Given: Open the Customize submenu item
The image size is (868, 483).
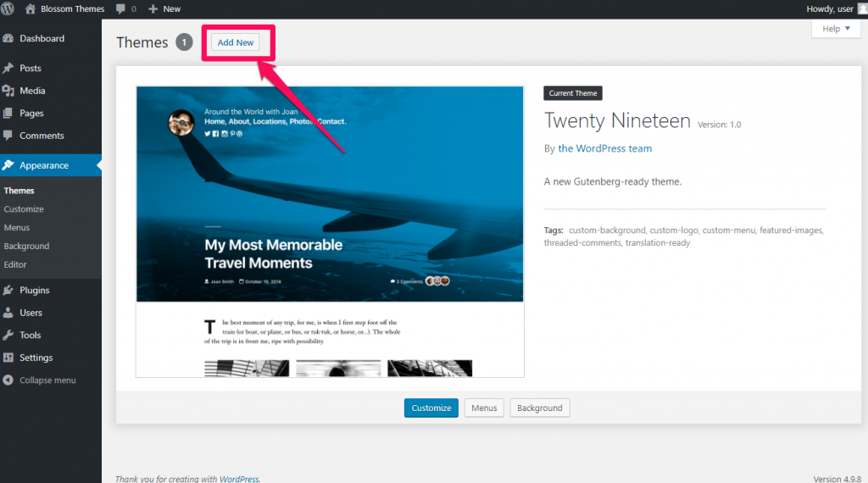Looking at the screenshot, I should pos(24,209).
